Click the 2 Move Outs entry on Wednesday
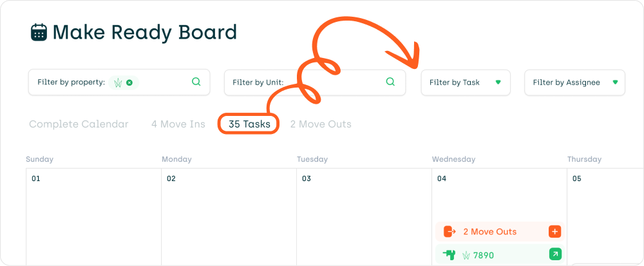 click(x=500, y=231)
